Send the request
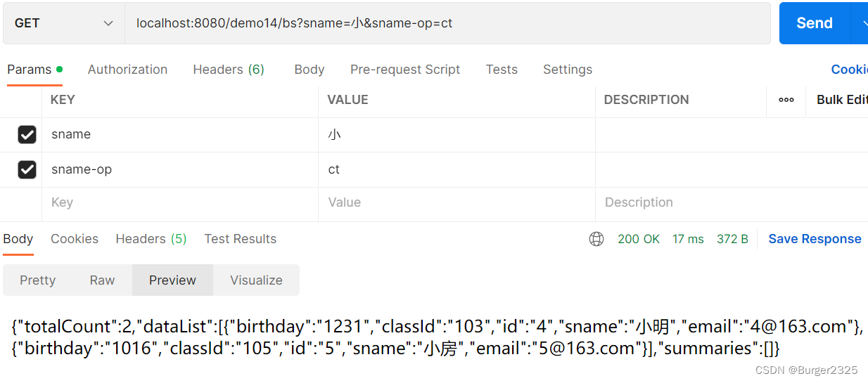The height and width of the screenshot is (383, 868). 815,23
